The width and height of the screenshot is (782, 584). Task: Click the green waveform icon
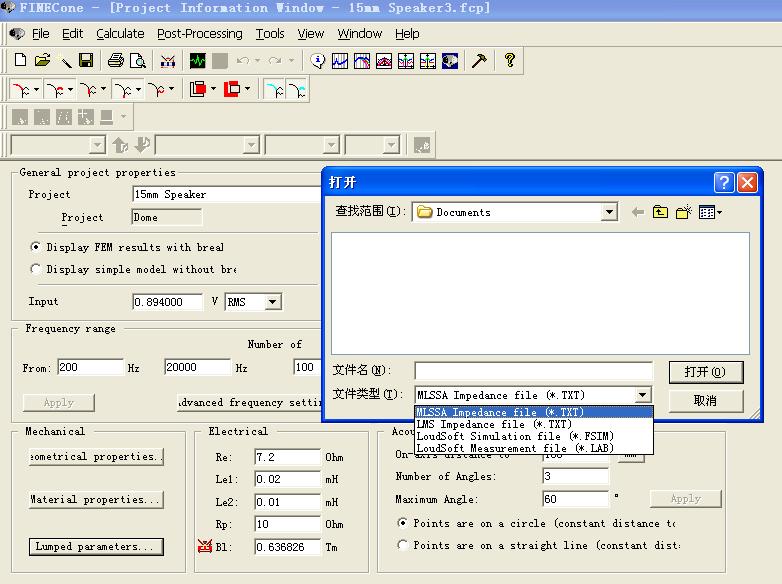click(x=197, y=61)
